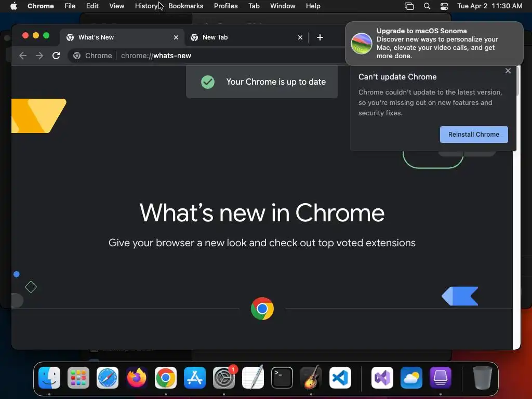Open Visual Studio from the Dock

(382, 378)
